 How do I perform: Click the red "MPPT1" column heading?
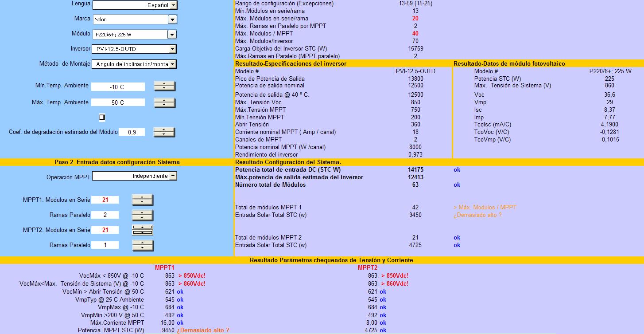(x=165, y=268)
